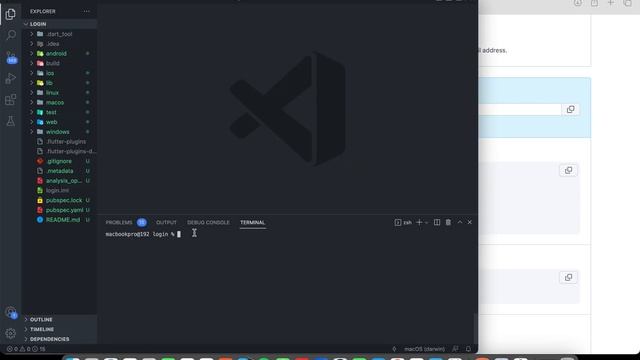Screen dimensions: 640x360
Task: Open the pubspec.yaml file
Action: coord(59,210)
